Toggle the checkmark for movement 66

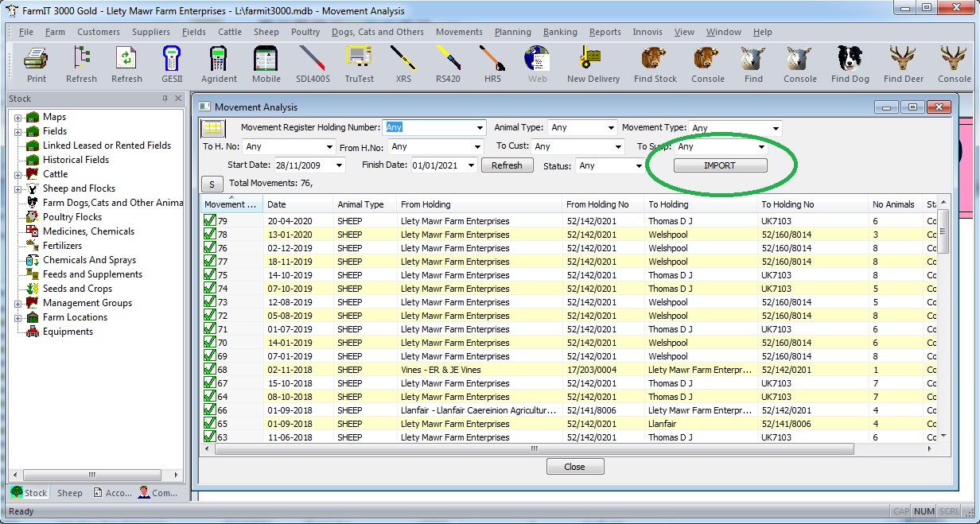[210, 410]
